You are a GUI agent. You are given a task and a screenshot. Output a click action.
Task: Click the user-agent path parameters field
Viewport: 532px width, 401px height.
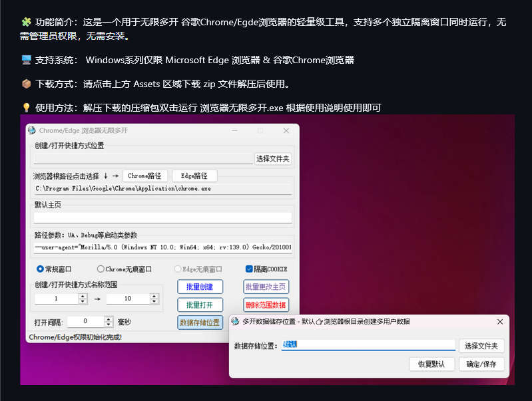point(163,247)
